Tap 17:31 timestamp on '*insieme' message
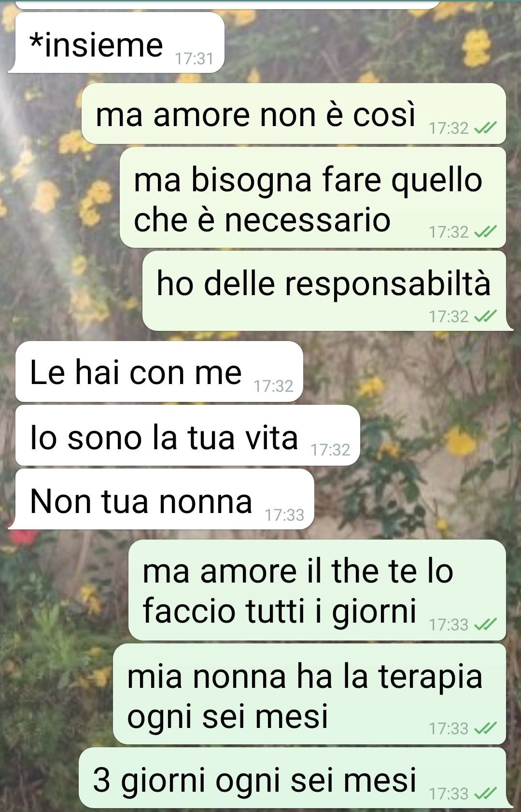Viewport: 521px width, 812px height. pos(194,59)
